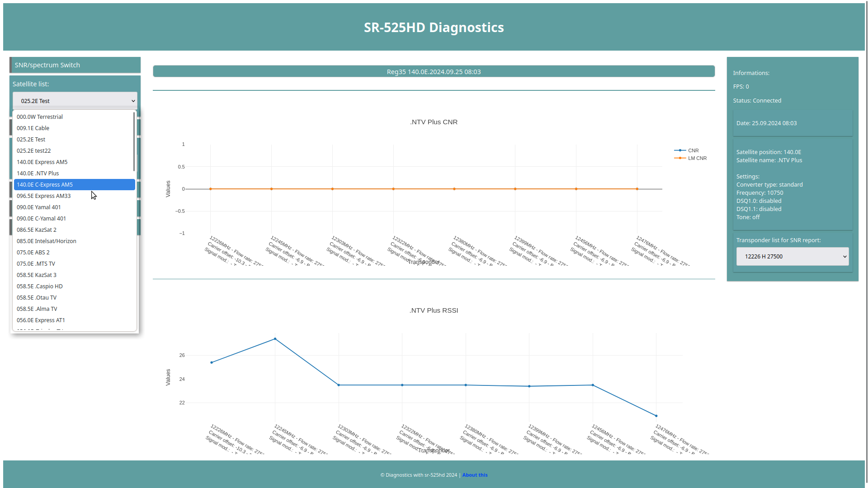Image resolution: width=868 pixels, height=488 pixels.
Task: Click the SR-525HD Diagnostics page title
Action: coord(434,28)
